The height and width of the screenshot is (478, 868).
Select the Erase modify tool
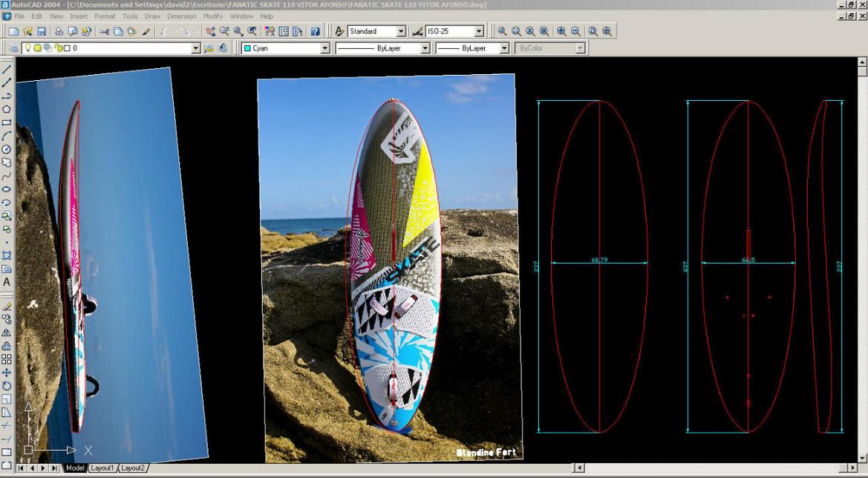point(7,306)
